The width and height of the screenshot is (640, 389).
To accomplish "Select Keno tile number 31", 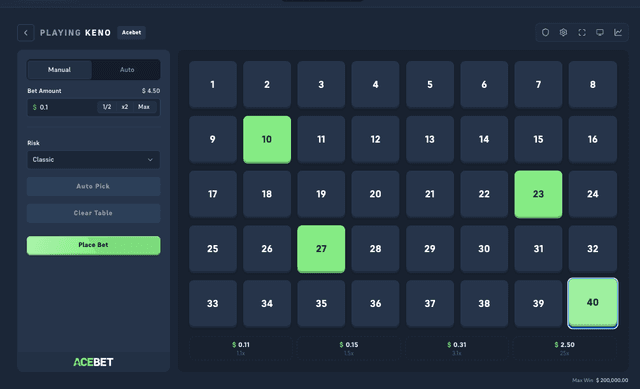I will point(538,249).
